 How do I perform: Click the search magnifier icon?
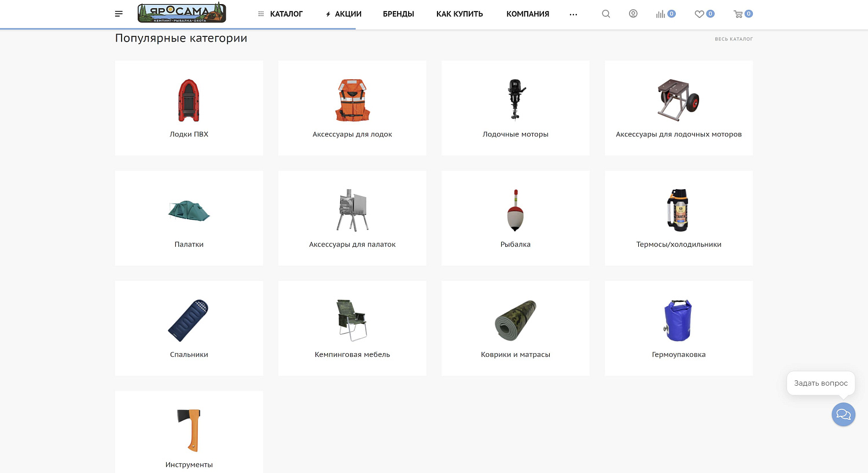click(606, 14)
